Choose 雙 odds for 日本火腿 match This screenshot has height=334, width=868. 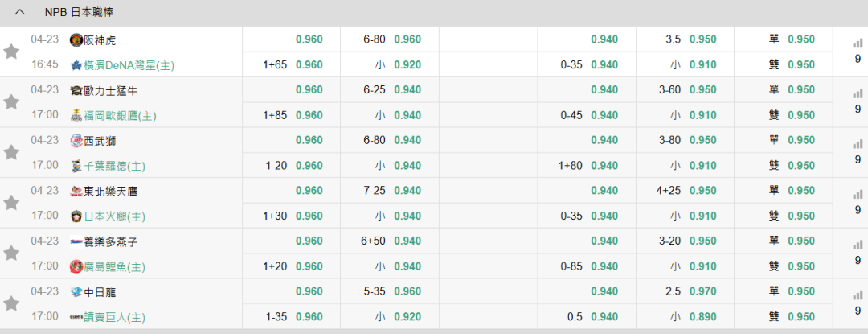point(801,216)
